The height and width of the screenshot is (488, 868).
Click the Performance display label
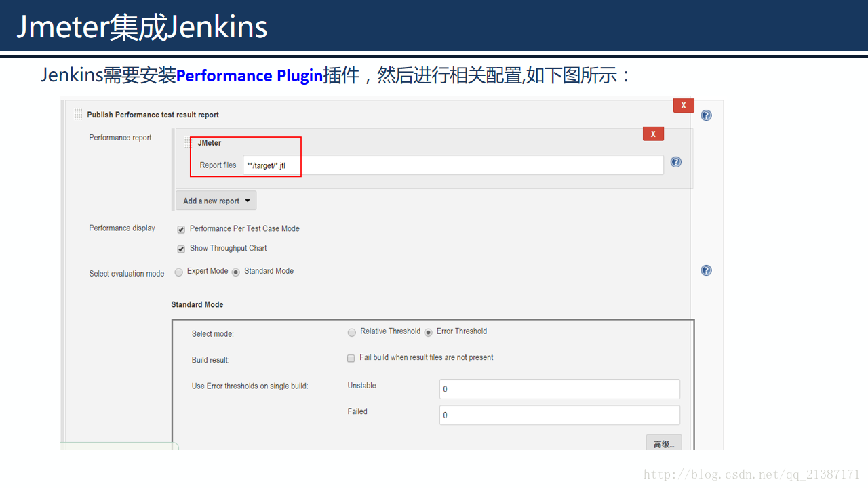[x=122, y=228]
